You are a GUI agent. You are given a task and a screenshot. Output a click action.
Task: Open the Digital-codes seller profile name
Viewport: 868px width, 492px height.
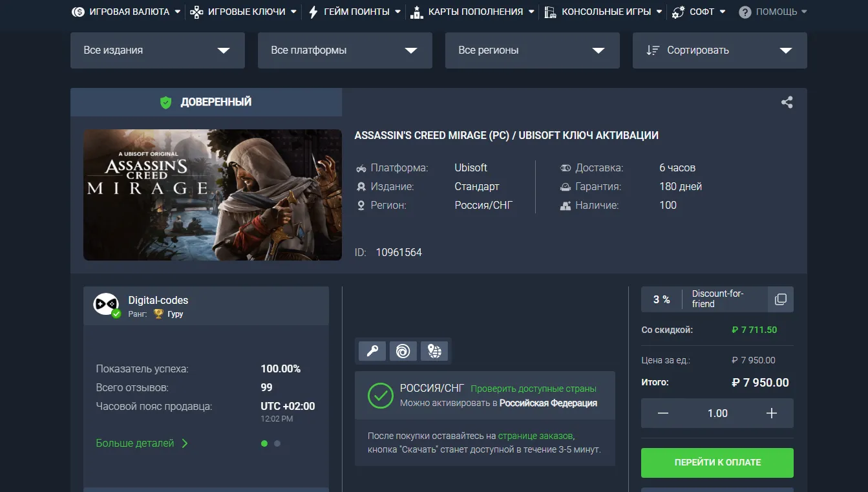(x=158, y=300)
